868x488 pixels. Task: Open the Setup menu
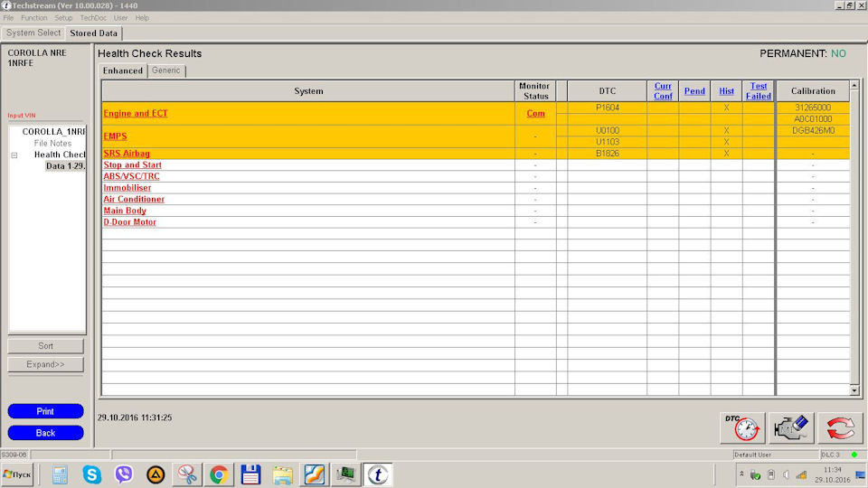[63, 18]
